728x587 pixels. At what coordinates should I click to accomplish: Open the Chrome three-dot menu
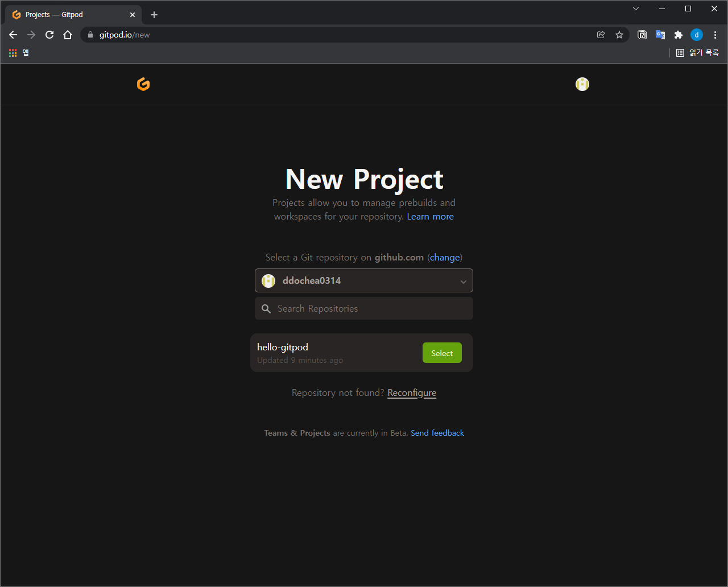pos(715,35)
